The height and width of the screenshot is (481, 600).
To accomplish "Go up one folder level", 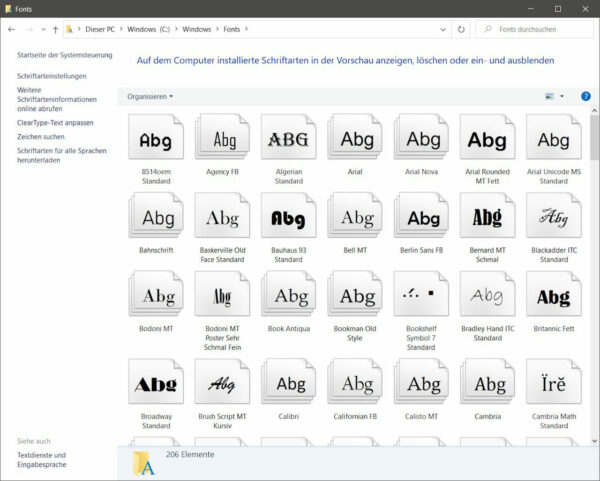I will tap(55, 29).
